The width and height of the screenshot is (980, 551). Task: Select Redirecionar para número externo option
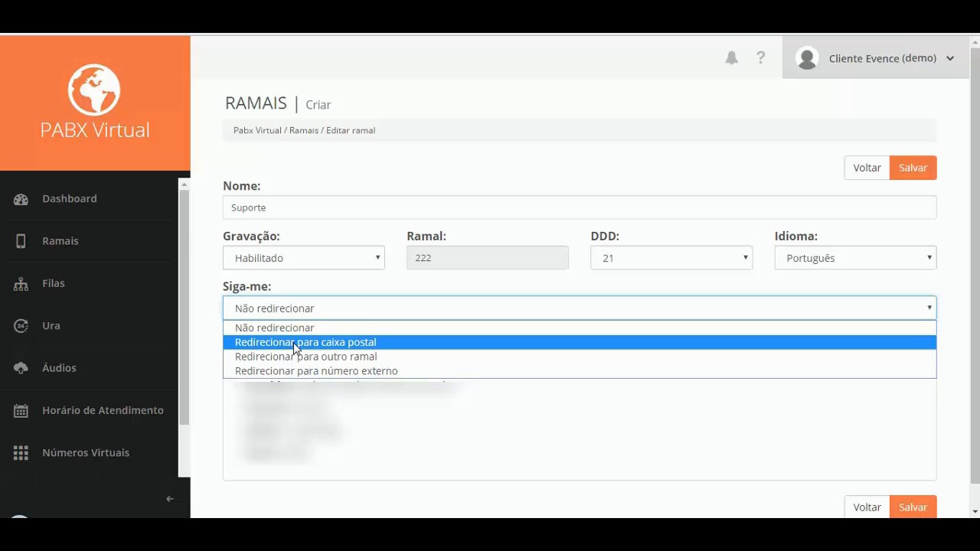[x=580, y=371]
